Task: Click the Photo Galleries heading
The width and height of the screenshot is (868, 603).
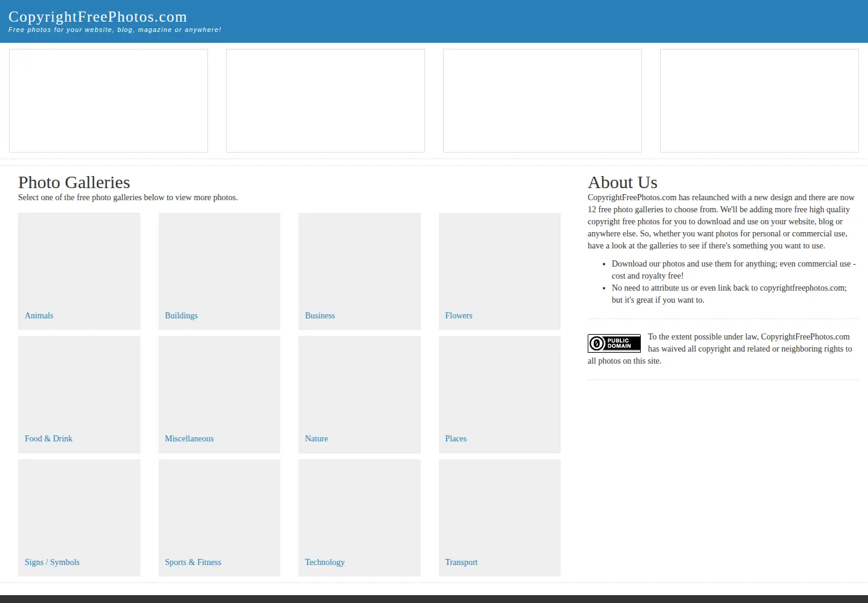Action: pos(74,182)
